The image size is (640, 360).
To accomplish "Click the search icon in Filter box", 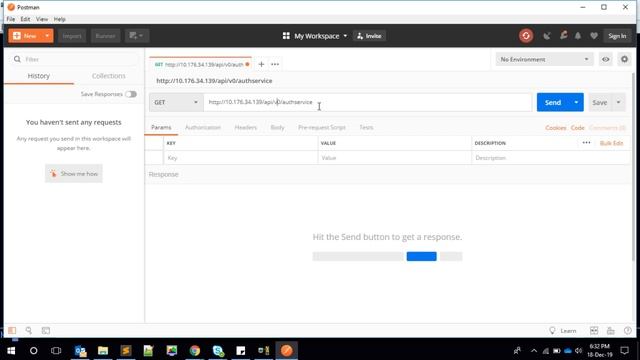I will [x=17, y=60].
